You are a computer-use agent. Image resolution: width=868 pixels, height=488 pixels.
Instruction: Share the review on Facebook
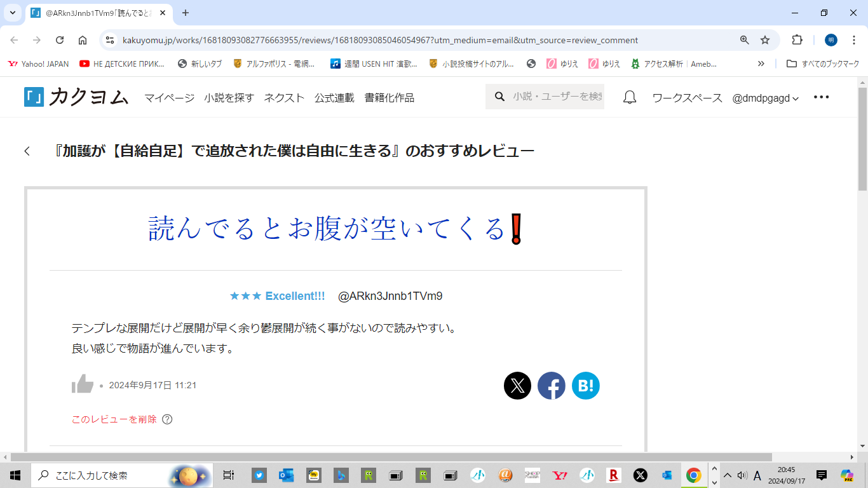(x=552, y=386)
